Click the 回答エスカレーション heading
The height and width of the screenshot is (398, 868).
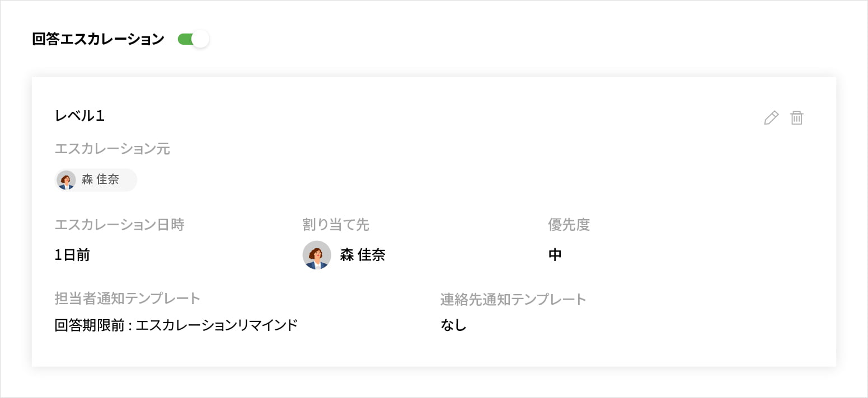[98, 39]
